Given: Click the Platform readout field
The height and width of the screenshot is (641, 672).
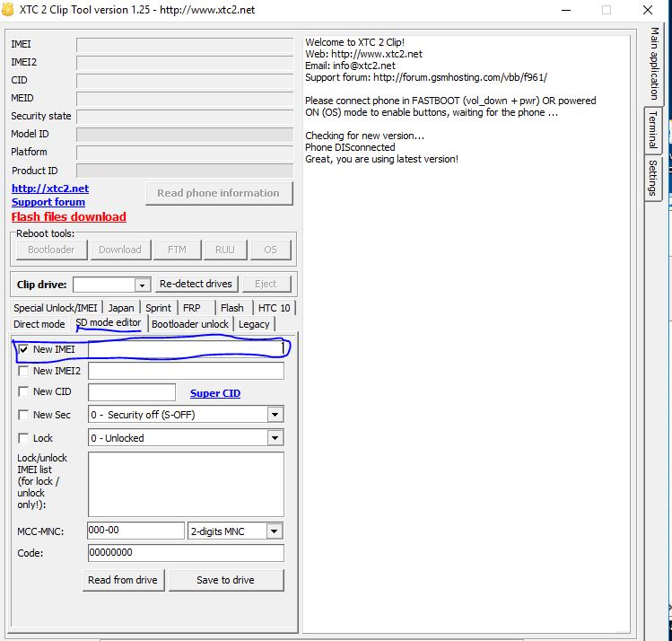Looking at the screenshot, I should click(x=185, y=153).
